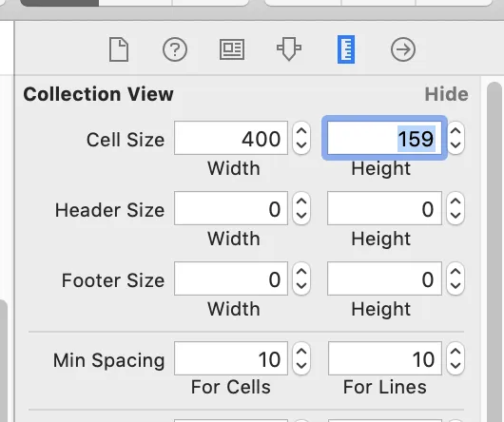Decrement Cell Size height with stepper
The width and height of the screenshot is (504, 422).
point(456,145)
